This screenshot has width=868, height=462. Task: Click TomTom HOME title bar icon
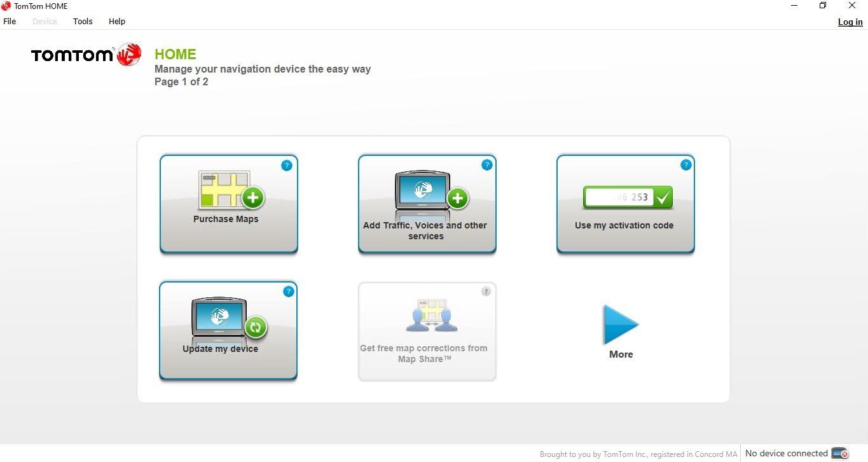pyautogui.click(x=6, y=6)
